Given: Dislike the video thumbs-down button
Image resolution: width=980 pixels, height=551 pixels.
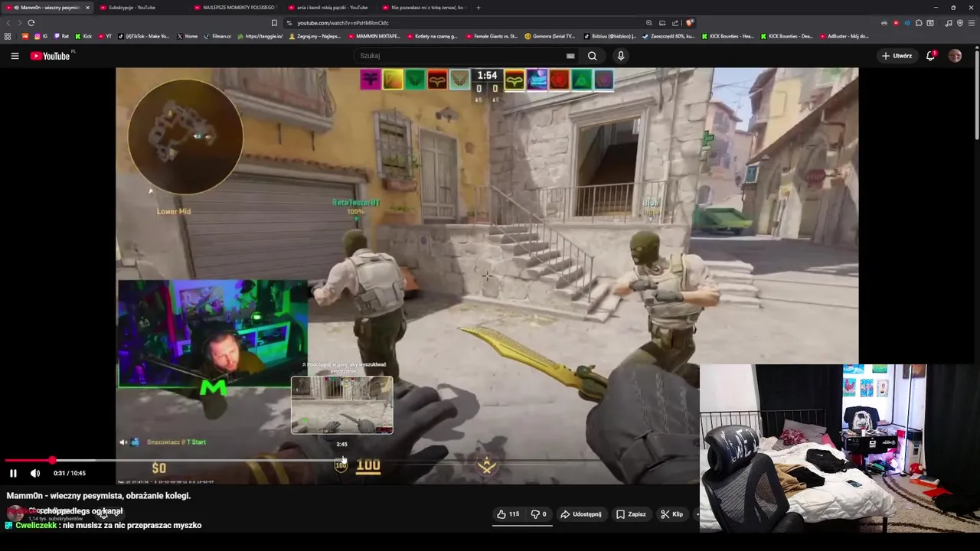Looking at the screenshot, I should pyautogui.click(x=539, y=514).
